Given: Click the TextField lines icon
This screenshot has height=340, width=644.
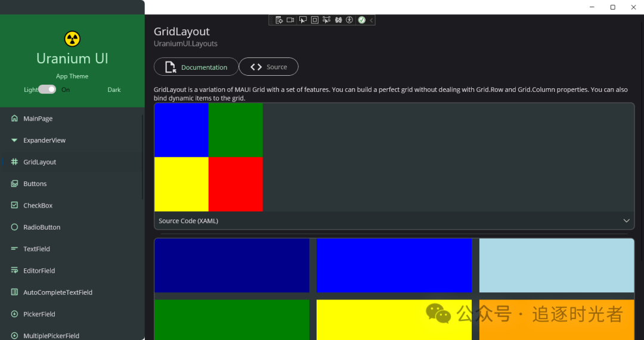Looking at the screenshot, I should coord(14,248).
